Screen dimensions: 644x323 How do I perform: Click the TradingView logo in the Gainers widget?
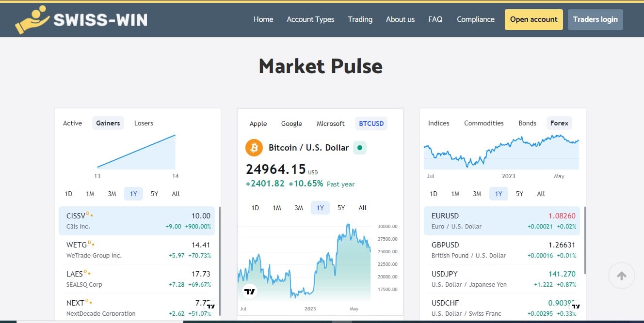pyautogui.click(x=210, y=306)
